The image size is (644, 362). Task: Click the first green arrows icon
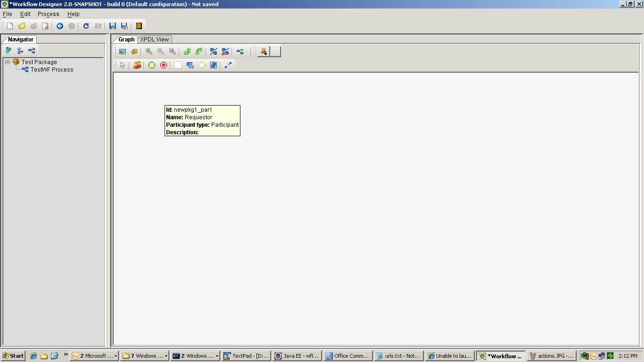pyautogui.click(x=187, y=51)
